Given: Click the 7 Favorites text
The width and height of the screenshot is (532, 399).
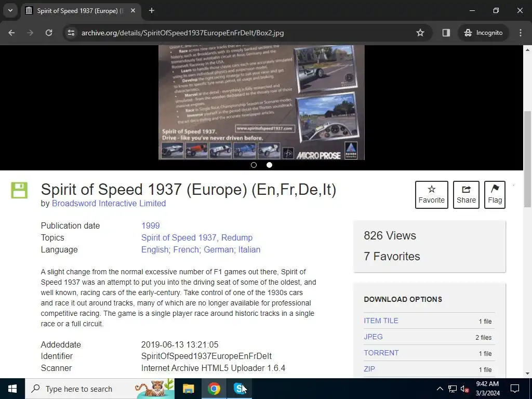Looking at the screenshot, I should pos(392,257).
